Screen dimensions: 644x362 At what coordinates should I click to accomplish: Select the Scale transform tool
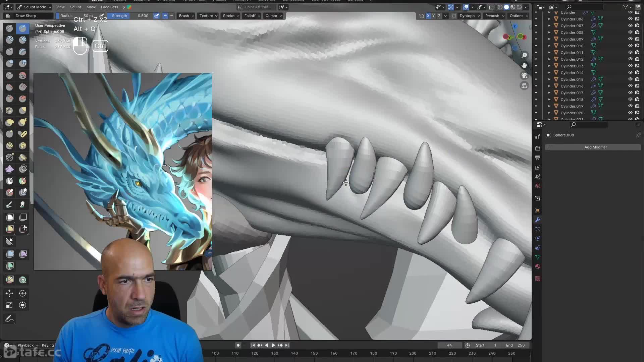point(9,305)
